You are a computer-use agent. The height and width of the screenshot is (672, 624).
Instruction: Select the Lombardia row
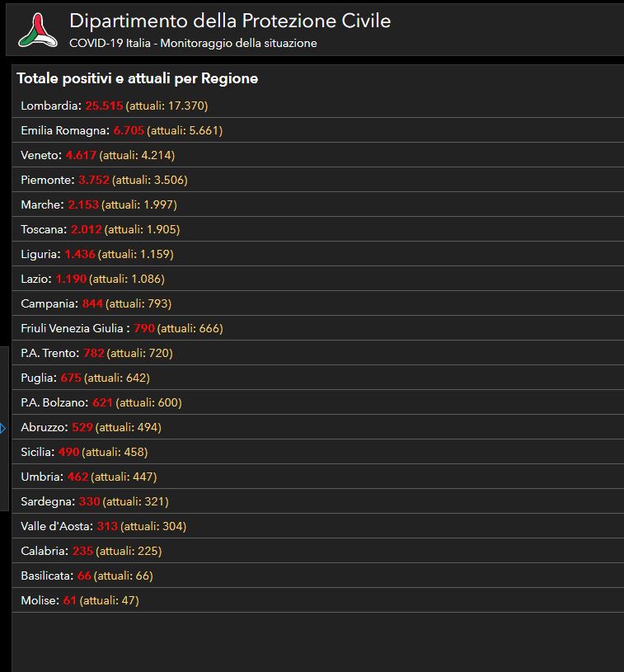[115, 106]
